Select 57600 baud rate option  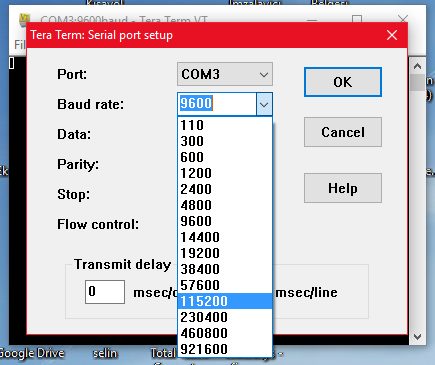(x=225, y=285)
